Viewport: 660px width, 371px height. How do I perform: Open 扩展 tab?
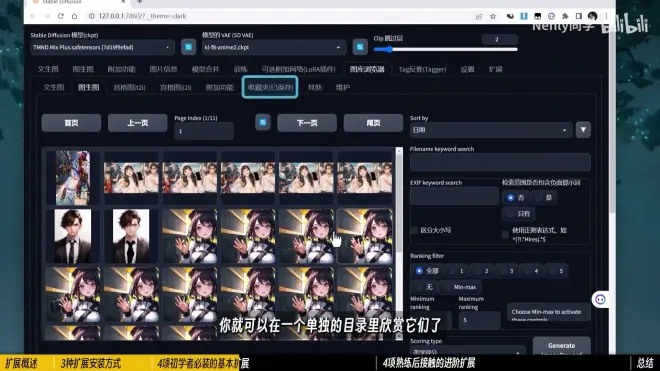[495, 69]
